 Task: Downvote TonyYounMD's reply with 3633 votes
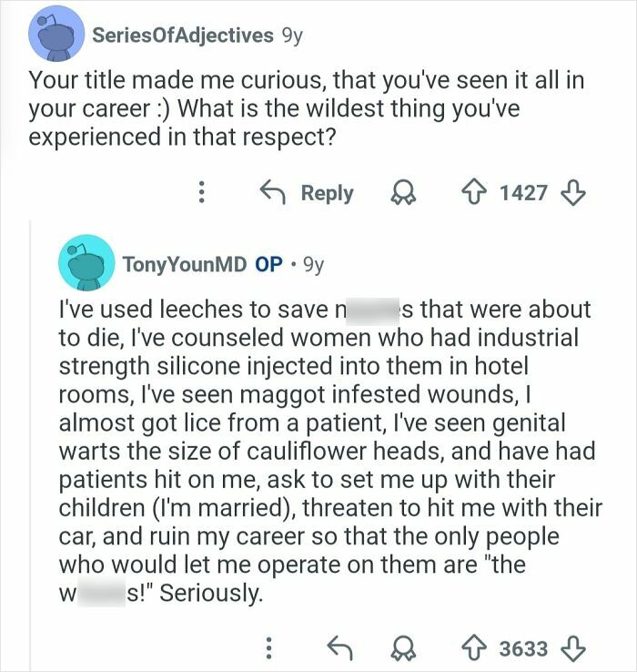pos(574,647)
